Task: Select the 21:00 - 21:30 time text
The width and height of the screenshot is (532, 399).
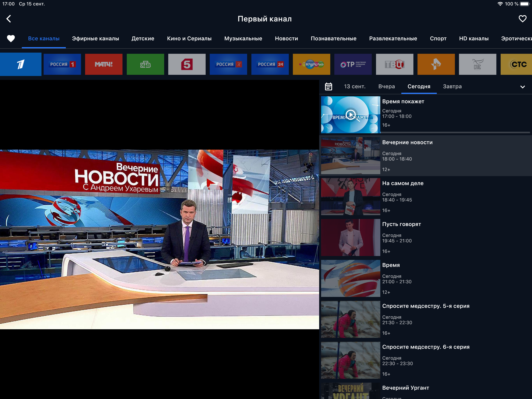Action: (x=397, y=282)
